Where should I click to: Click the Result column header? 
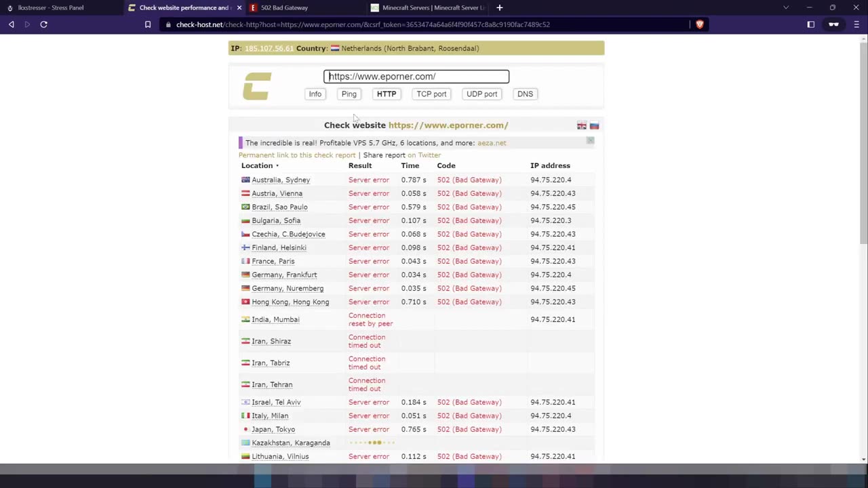[360, 165]
